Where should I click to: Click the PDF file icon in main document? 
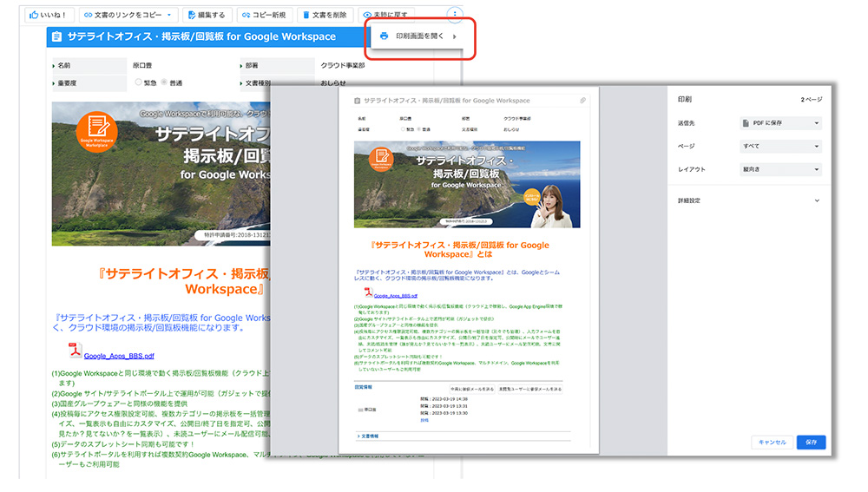coord(75,350)
